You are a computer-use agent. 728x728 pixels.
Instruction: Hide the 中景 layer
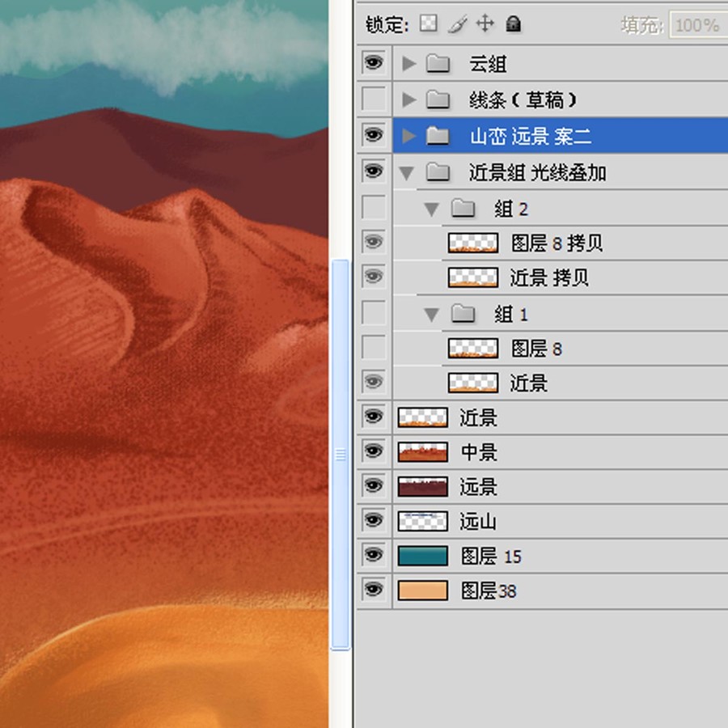(x=374, y=451)
